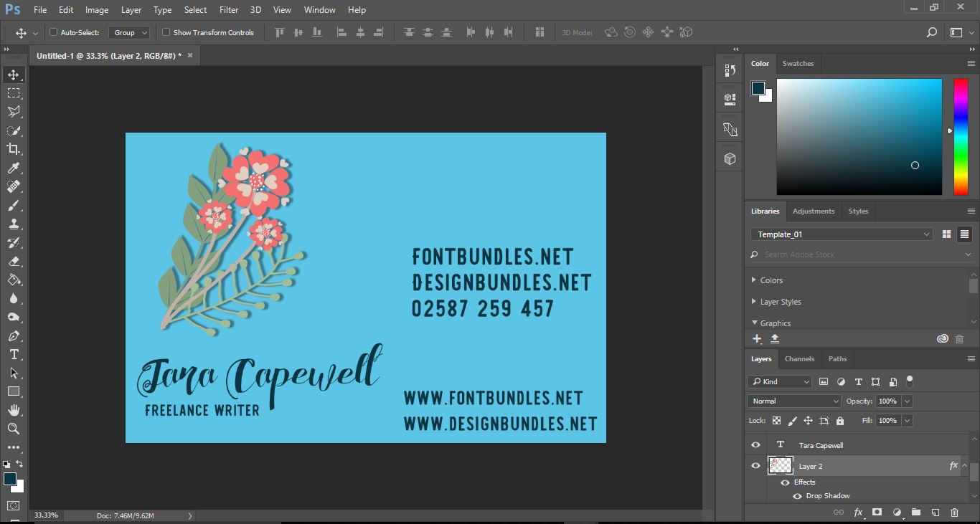The height and width of the screenshot is (524, 980).
Task: Open the Layer menu
Action: click(131, 10)
